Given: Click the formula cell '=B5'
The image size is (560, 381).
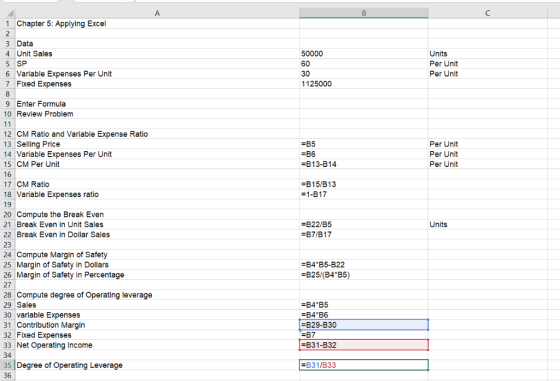Looking at the screenshot, I should [364, 144].
